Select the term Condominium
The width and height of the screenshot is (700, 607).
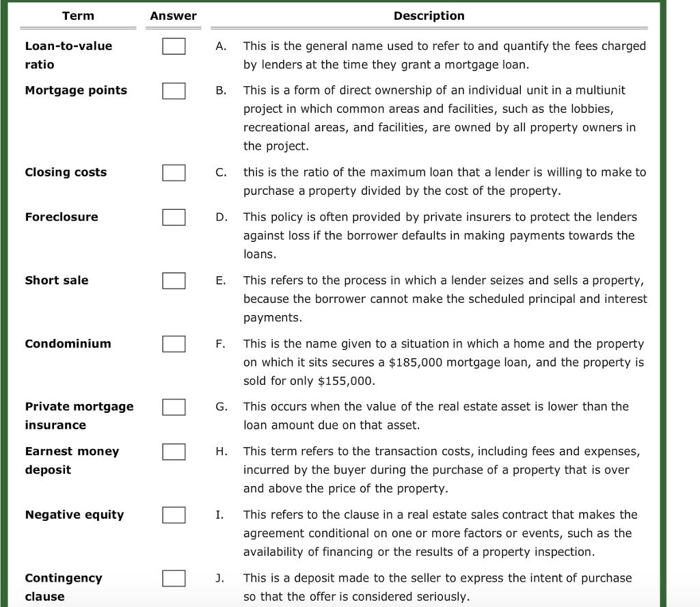point(68,344)
